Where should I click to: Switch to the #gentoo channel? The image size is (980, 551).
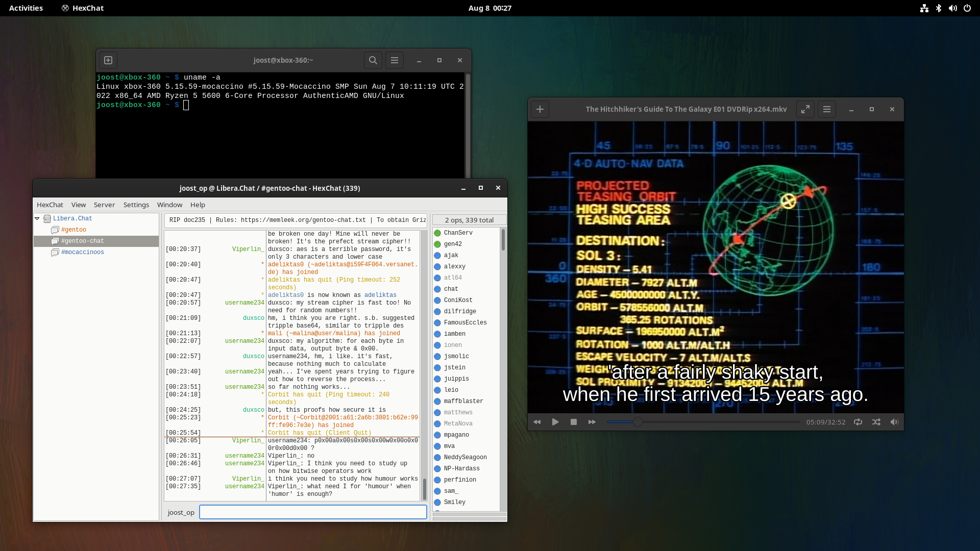click(73, 230)
